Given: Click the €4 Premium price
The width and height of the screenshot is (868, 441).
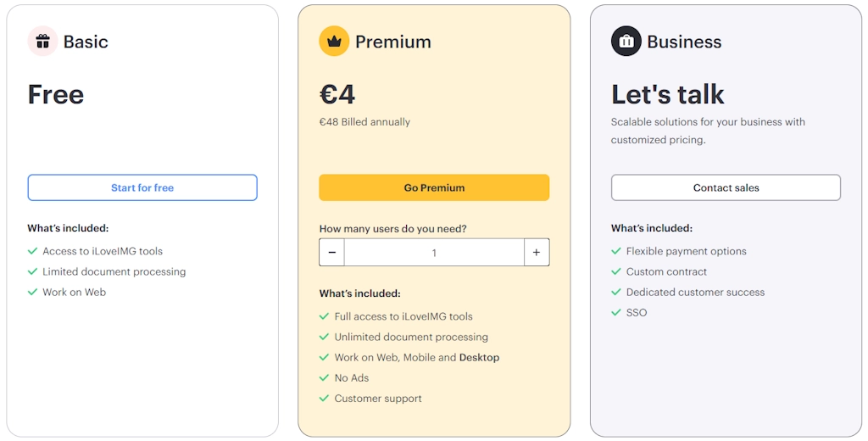Looking at the screenshot, I should 337,94.
